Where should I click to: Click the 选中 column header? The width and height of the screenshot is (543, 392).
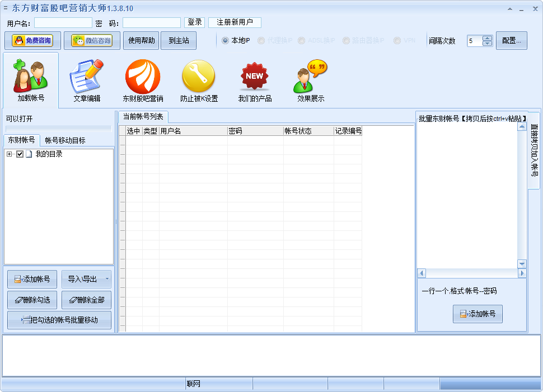(134, 131)
